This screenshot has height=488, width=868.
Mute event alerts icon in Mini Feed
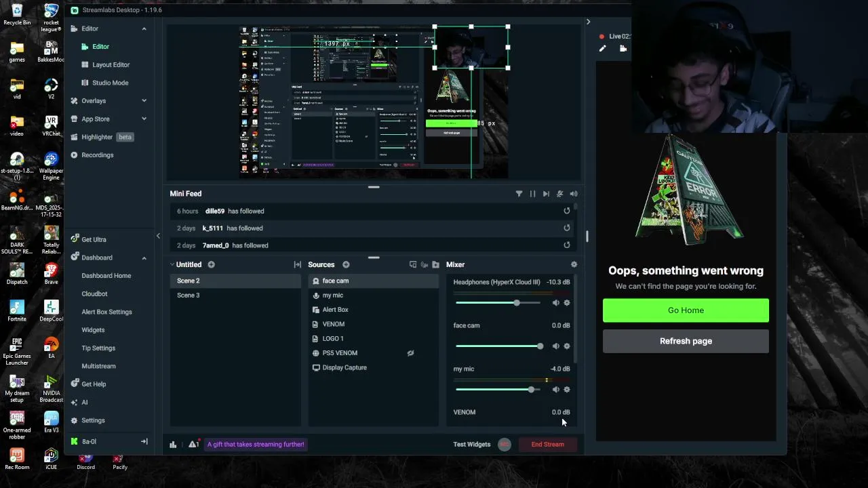[x=559, y=194]
